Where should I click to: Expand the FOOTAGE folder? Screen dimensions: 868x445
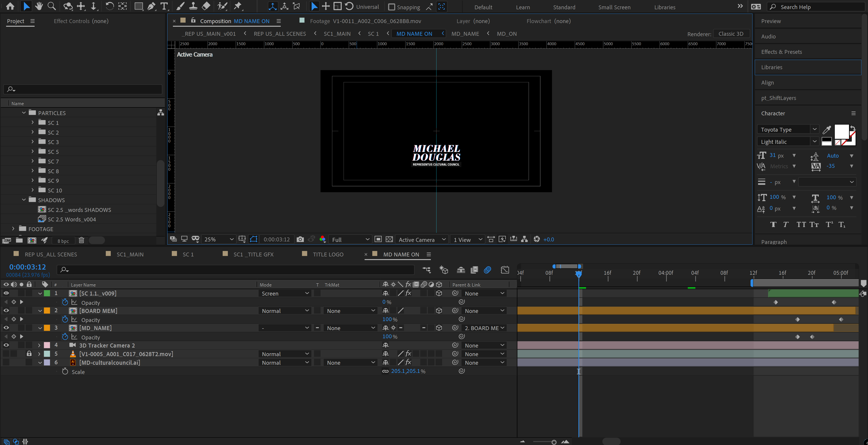pos(13,229)
